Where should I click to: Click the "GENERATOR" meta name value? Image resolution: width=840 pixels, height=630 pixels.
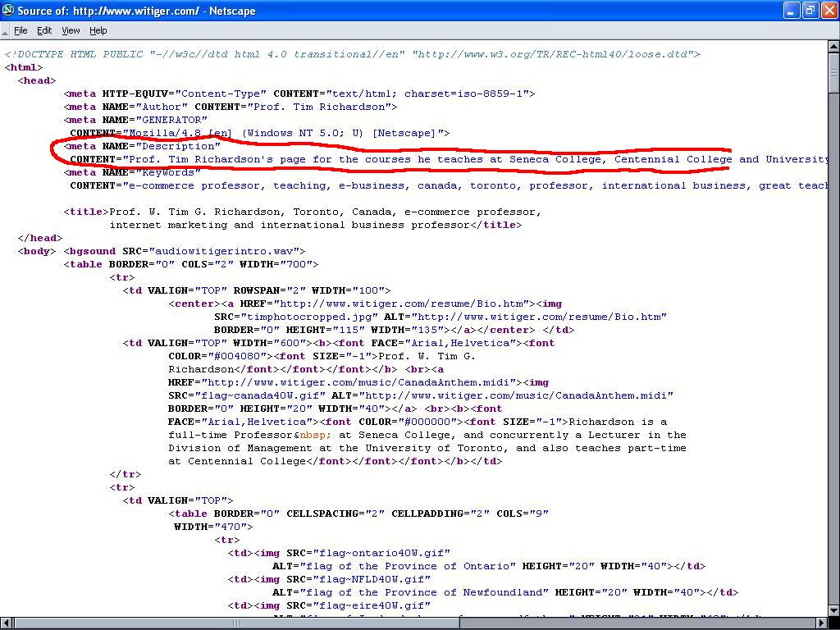point(171,120)
